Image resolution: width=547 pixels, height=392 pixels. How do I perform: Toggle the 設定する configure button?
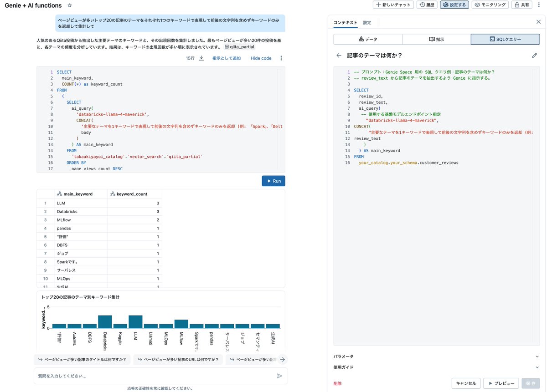454,5
